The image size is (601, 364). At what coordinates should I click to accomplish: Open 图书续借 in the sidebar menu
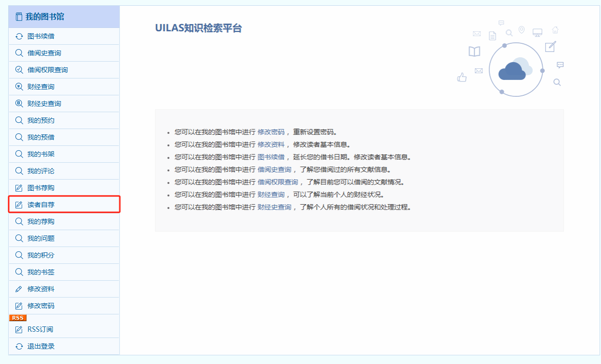(x=64, y=36)
